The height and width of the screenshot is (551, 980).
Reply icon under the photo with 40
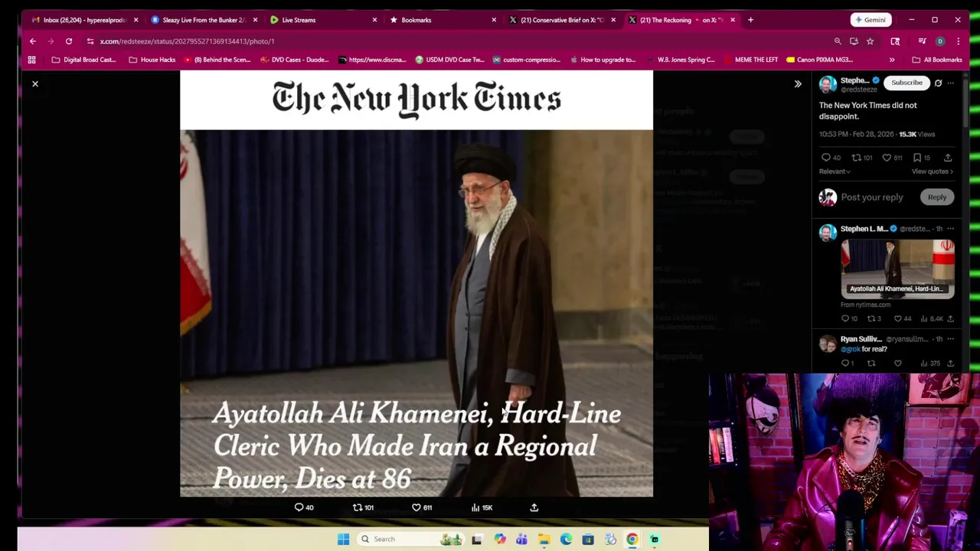(304, 507)
